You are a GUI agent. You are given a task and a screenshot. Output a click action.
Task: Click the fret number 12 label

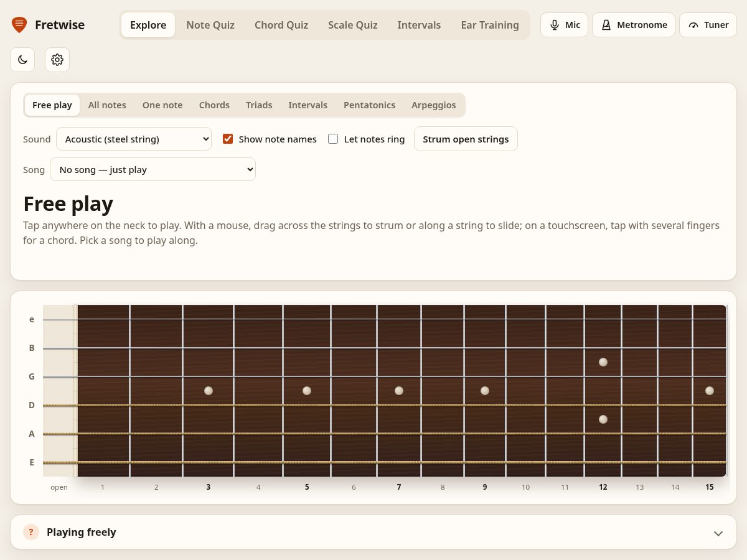(x=603, y=487)
